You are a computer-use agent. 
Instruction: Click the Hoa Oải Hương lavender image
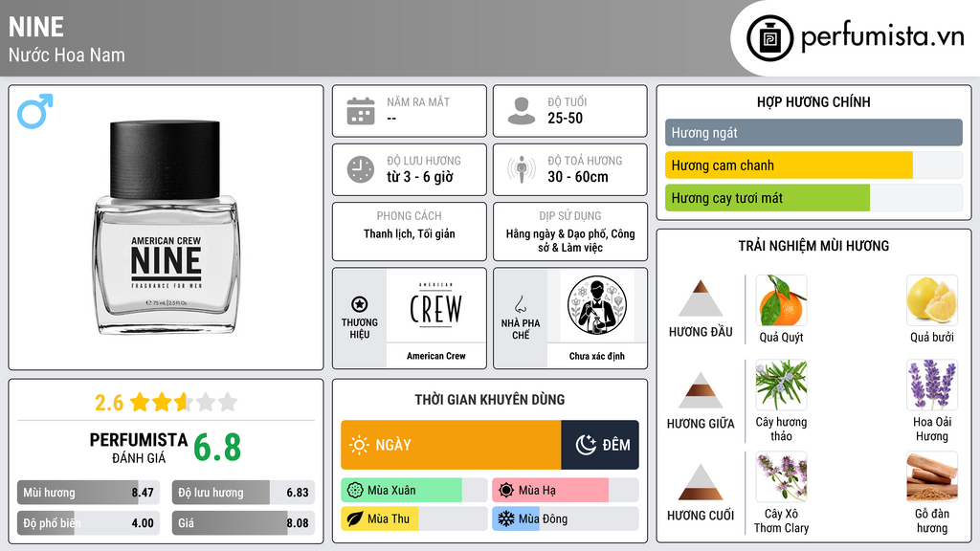coord(932,385)
